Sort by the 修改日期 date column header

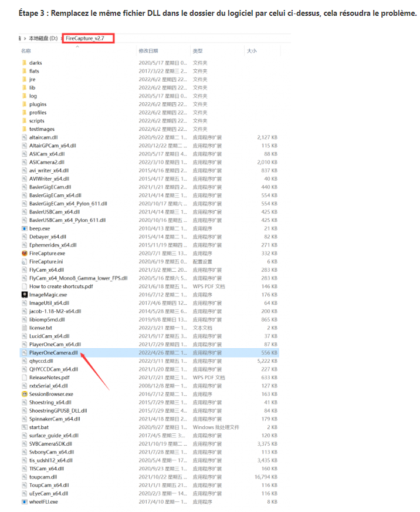tap(148, 51)
